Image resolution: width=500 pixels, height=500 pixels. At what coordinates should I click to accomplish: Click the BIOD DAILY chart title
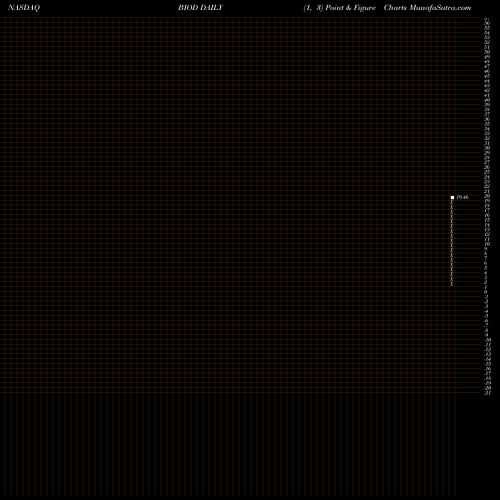coord(200,8)
